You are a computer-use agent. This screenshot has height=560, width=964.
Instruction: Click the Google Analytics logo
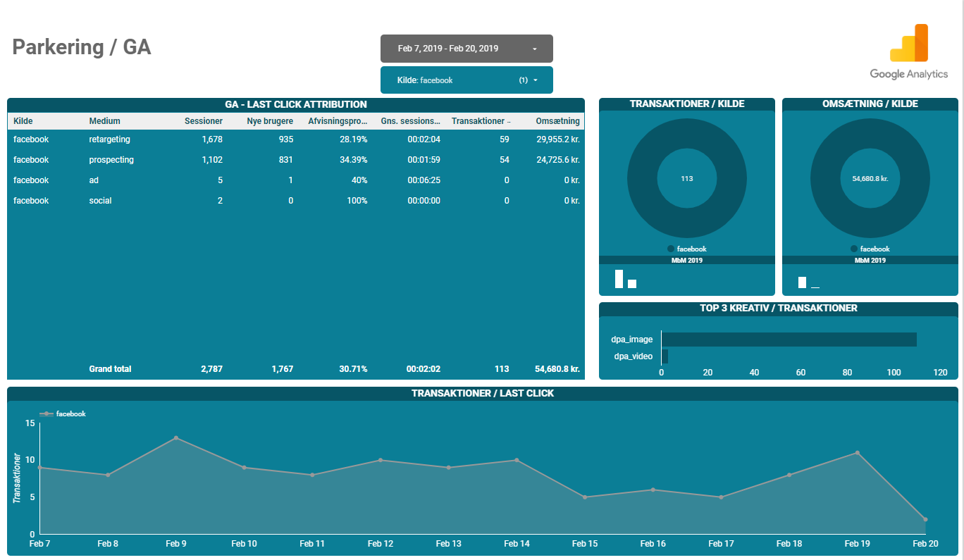[908, 51]
